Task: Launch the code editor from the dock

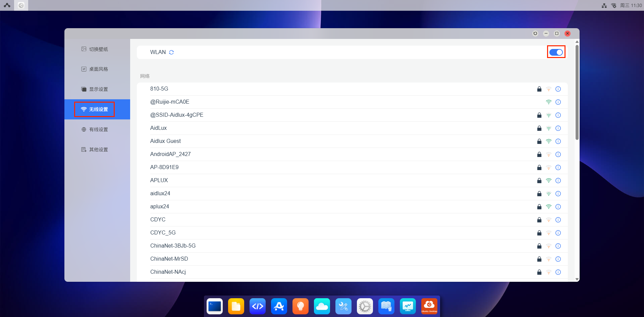Action: 258,306
